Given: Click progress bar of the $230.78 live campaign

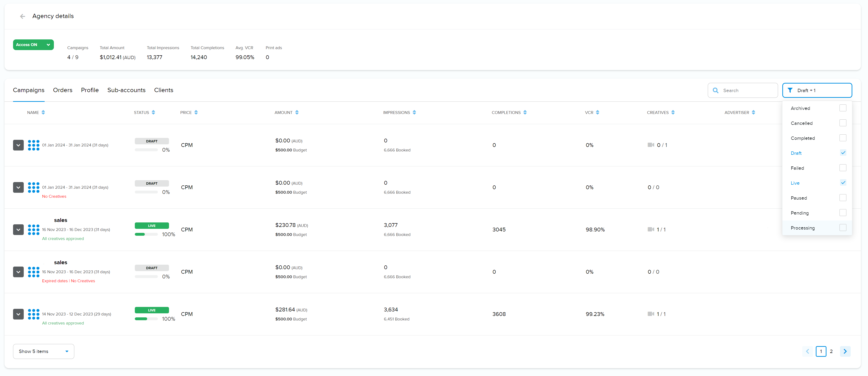Looking at the screenshot, I should 146,235.
